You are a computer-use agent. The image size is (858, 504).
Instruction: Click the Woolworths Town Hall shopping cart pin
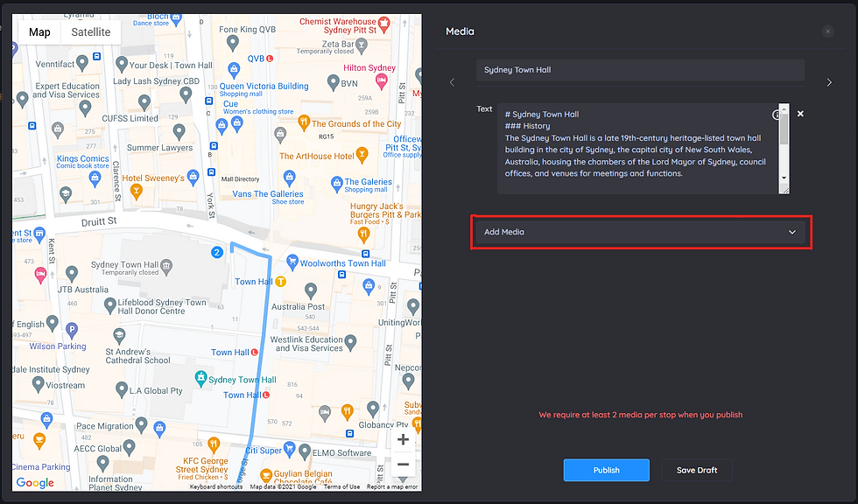[x=292, y=262]
